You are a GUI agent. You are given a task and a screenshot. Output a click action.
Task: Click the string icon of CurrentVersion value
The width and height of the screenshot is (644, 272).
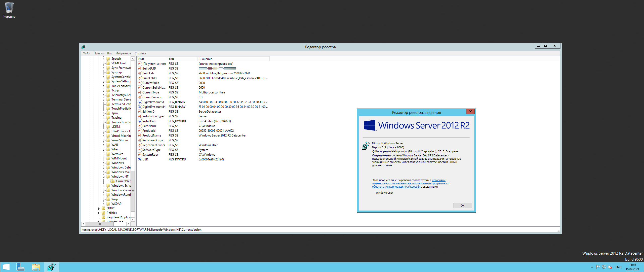pyautogui.click(x=140, y=97)
